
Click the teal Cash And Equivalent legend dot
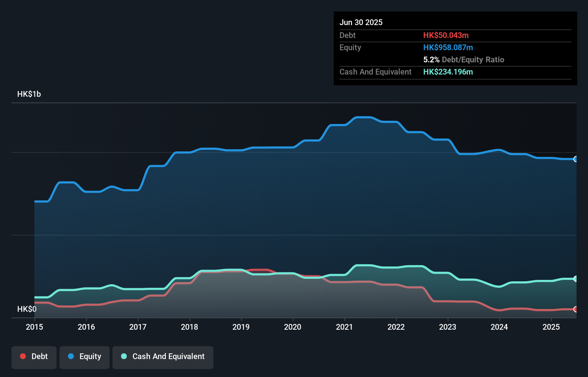[124, 356]
